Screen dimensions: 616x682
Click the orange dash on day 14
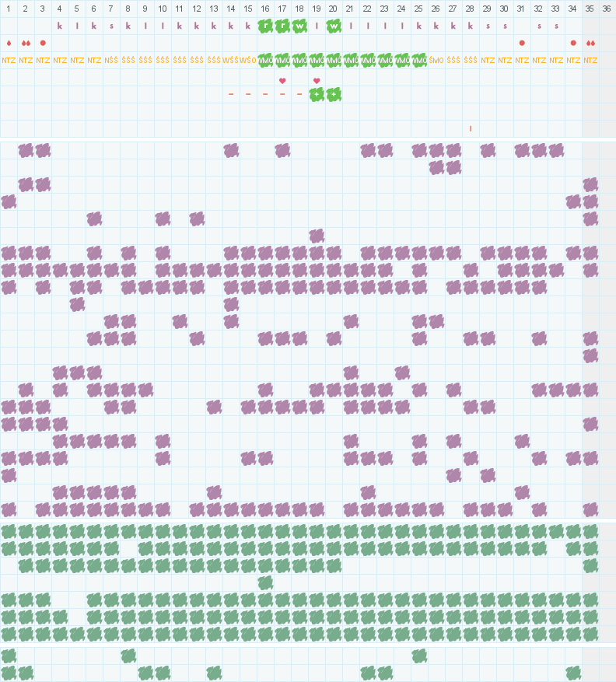point(231,94)
